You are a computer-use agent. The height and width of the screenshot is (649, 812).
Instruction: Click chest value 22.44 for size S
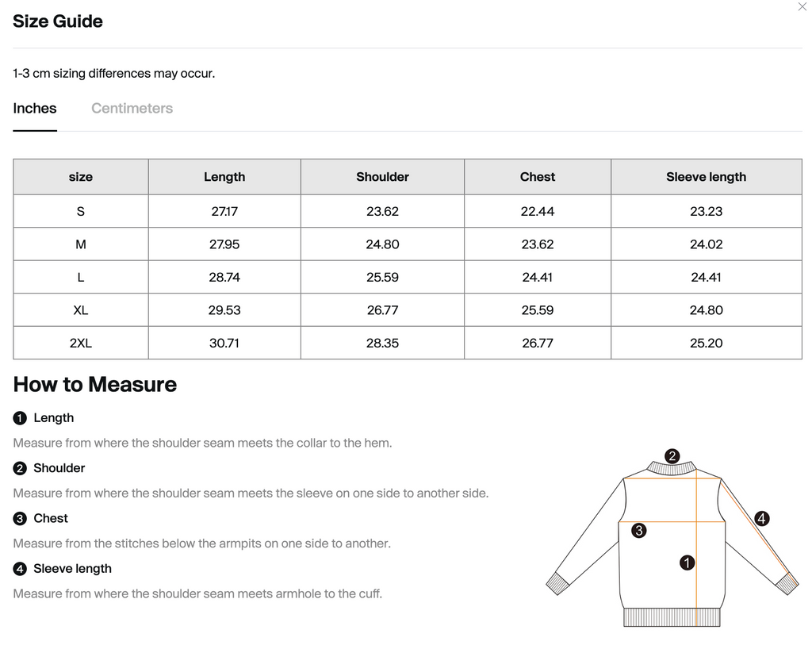click(538, 211)
